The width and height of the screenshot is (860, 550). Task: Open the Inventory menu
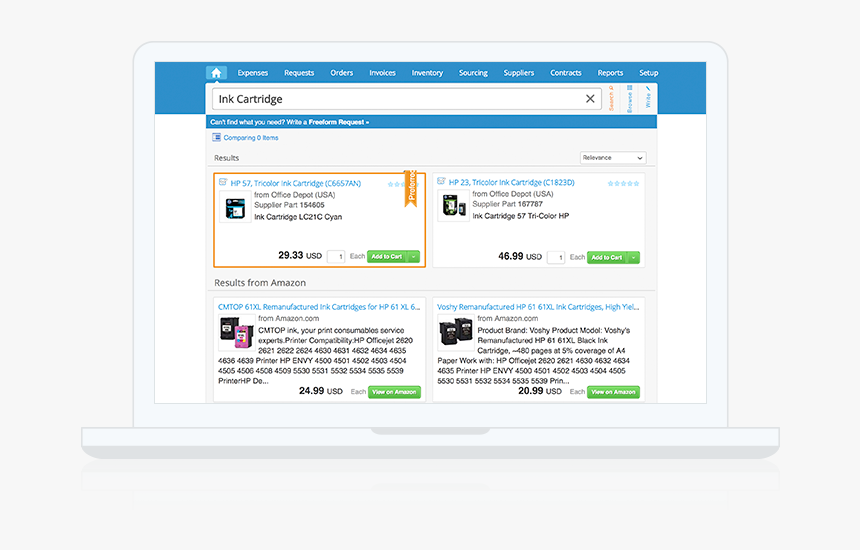(x=427, y=72)
